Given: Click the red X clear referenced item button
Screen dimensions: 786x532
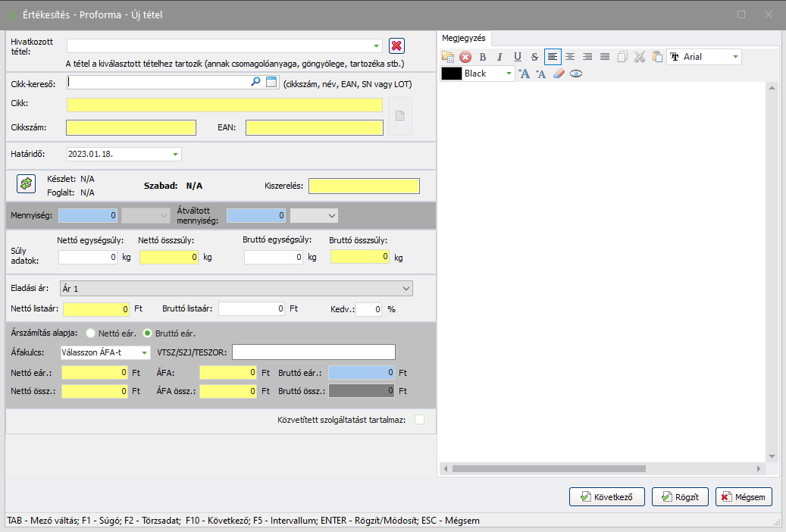Looking at the screenshot, I should (396, 46).
